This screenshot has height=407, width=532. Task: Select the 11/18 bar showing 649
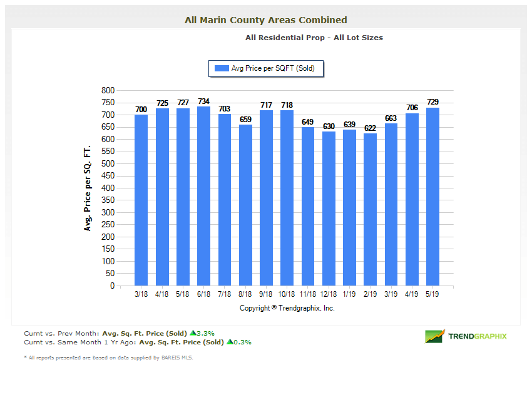click(x=308, y=207)
